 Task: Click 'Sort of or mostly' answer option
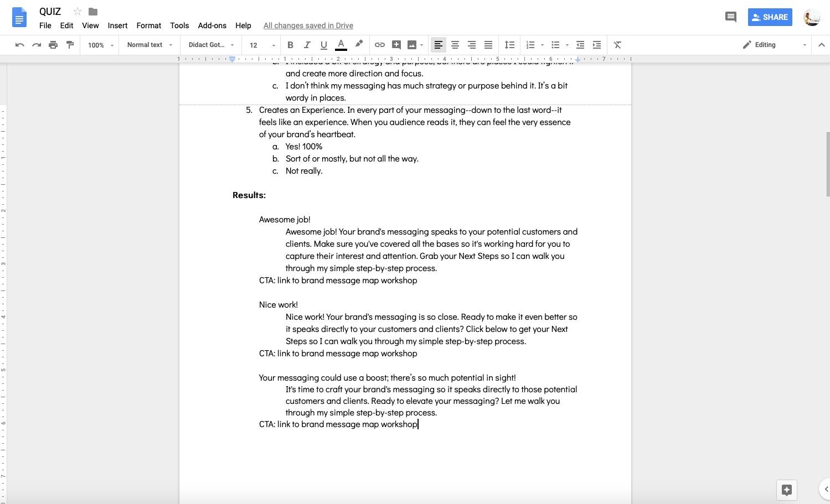(x=352, y=159)
